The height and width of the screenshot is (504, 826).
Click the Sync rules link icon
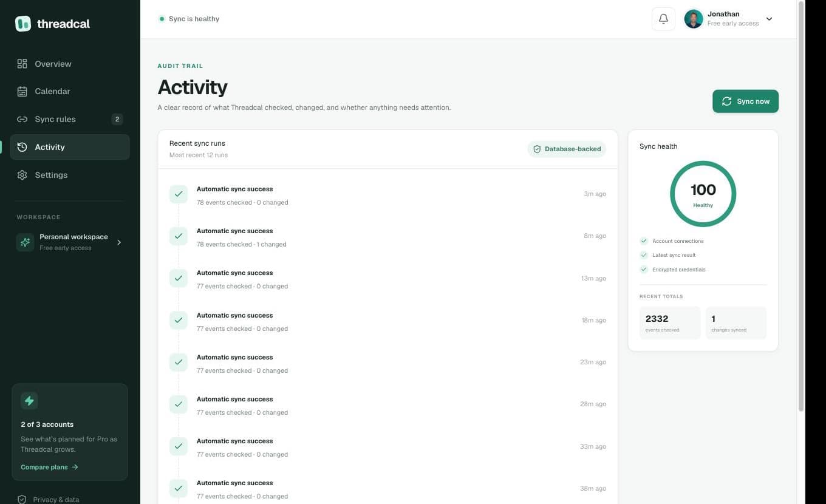[x=22, y=119]
